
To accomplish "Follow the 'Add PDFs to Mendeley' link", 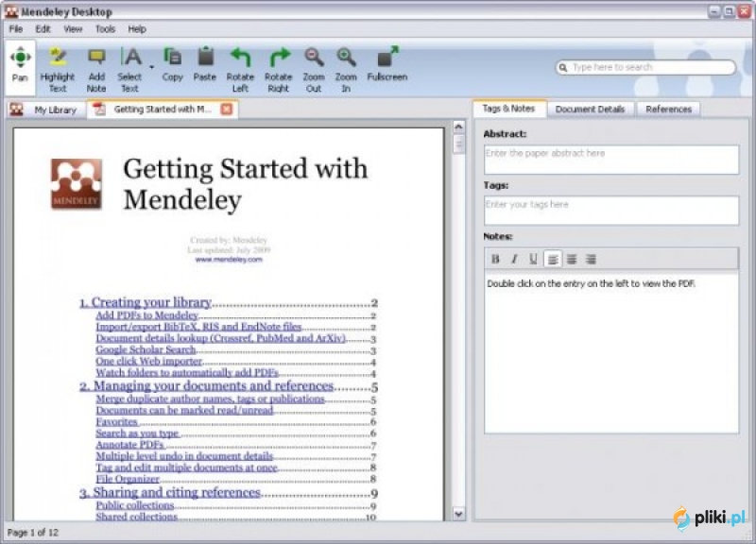I will (147, 315).
